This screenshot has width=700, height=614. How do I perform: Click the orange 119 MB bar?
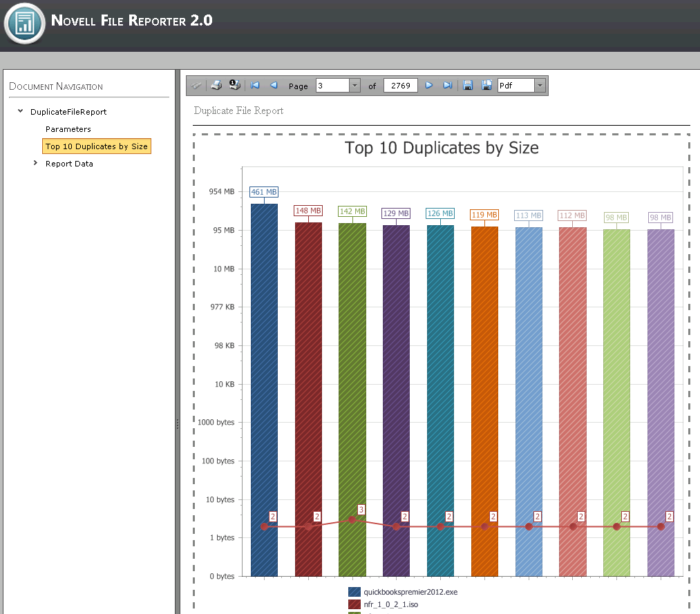[x=484, y=401]
